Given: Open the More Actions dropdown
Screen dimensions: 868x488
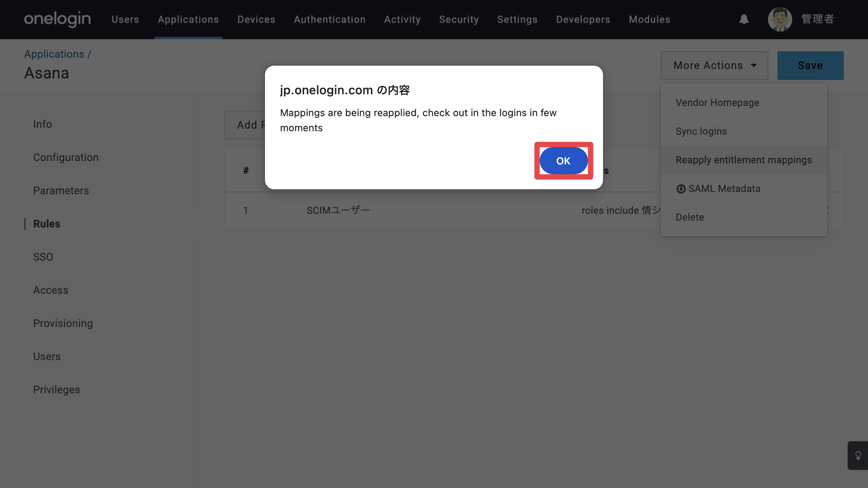Looking at the screenshot, I should [x=714, y=66].
